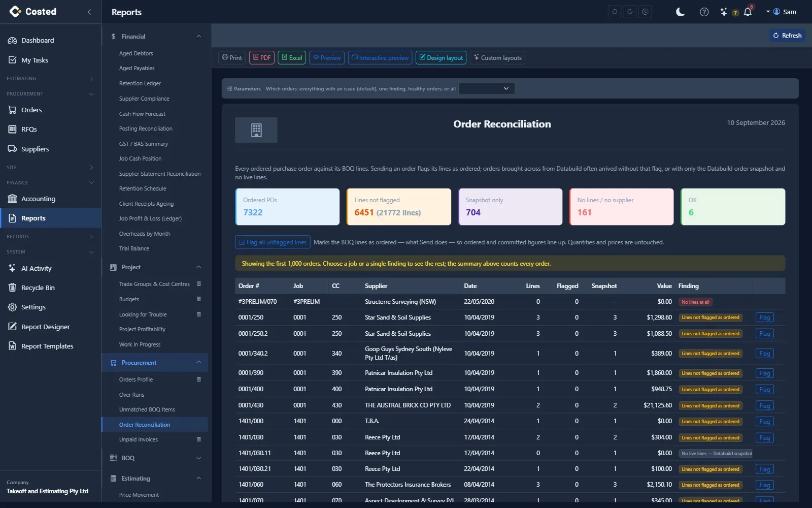Open Custom layouts
Viewport: 812px width, 508px height.
pyautogui.click(x=497, y=58)
